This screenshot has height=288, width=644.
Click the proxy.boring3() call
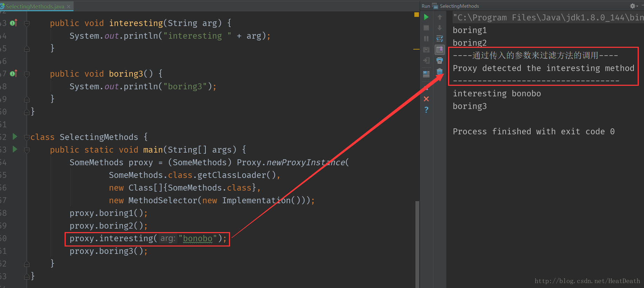click(x=109, y=251)
